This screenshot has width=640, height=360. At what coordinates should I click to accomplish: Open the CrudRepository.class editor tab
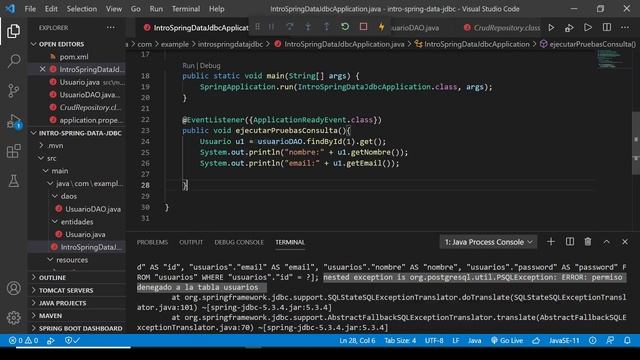coord(501,28)
